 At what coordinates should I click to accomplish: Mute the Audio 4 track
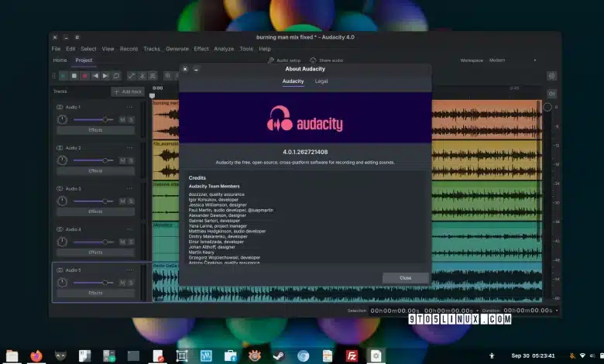[x=122, y=242]
